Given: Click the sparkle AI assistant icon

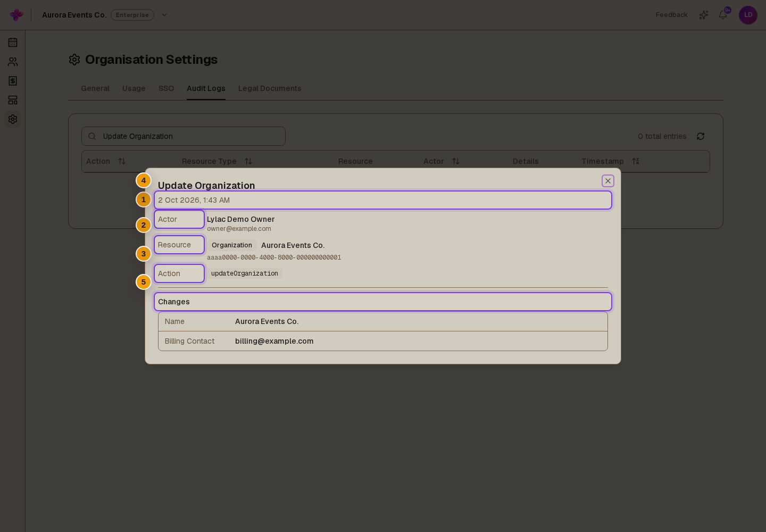Looking at the screenshot, I should pyautogui.click(x=704, y=15).
